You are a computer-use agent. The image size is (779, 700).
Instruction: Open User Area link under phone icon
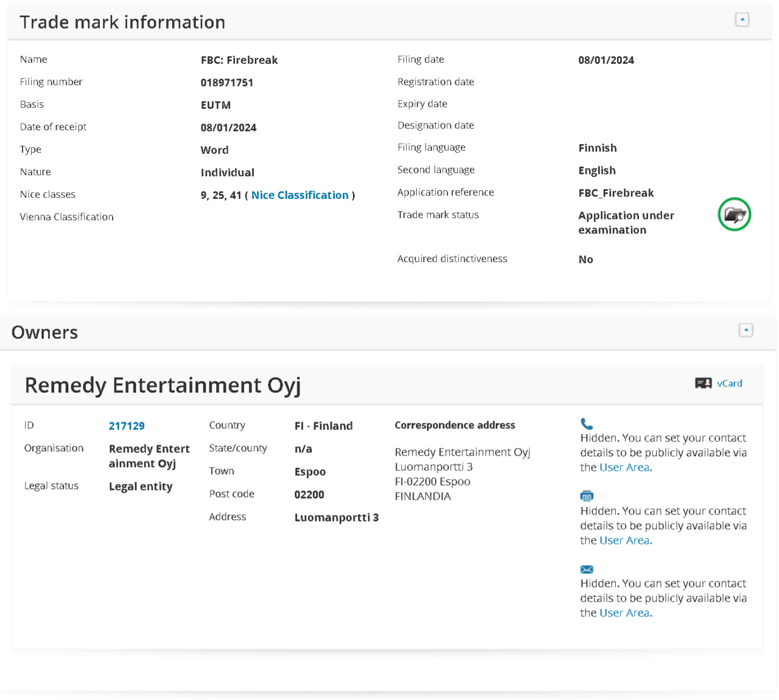tap(626, 468)
